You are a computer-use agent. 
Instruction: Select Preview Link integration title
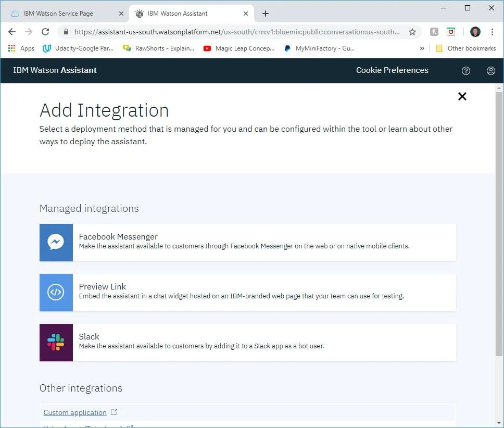(x=102, y=286)
